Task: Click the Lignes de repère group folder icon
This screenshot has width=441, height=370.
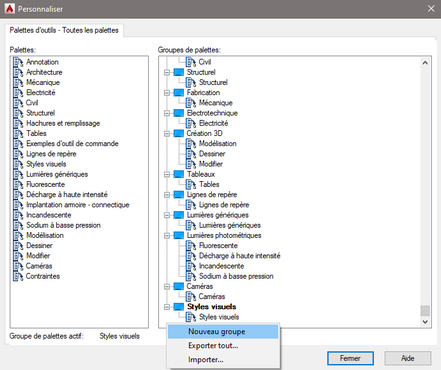Action: 179,195
